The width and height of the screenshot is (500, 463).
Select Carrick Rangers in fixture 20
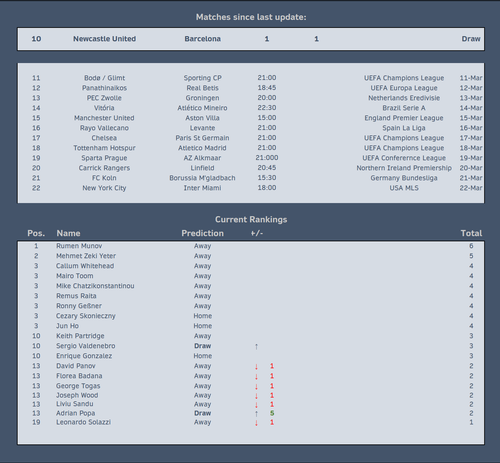pos(104,168)
